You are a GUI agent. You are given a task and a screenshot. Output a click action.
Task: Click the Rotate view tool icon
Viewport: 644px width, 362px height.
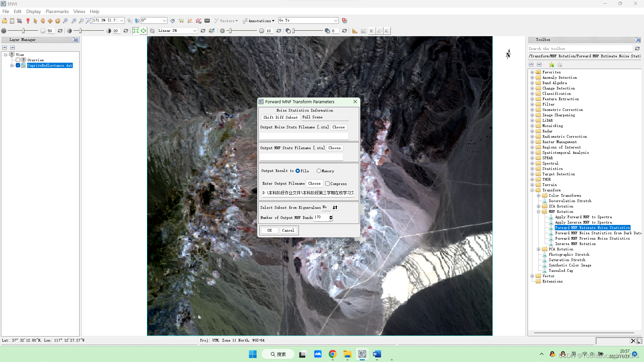pos(58,21)
